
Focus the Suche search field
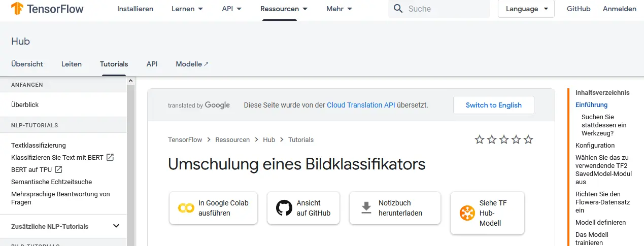coord(447,9)
